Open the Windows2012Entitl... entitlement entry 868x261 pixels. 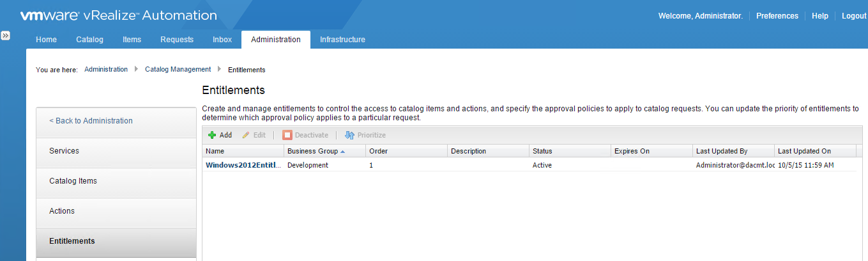243,165
